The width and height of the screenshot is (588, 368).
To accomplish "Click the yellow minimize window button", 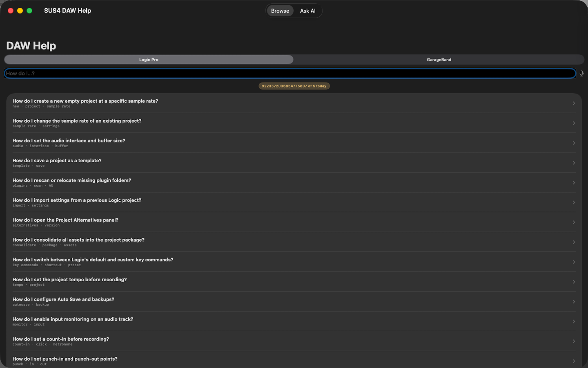I will pos(20,11).
